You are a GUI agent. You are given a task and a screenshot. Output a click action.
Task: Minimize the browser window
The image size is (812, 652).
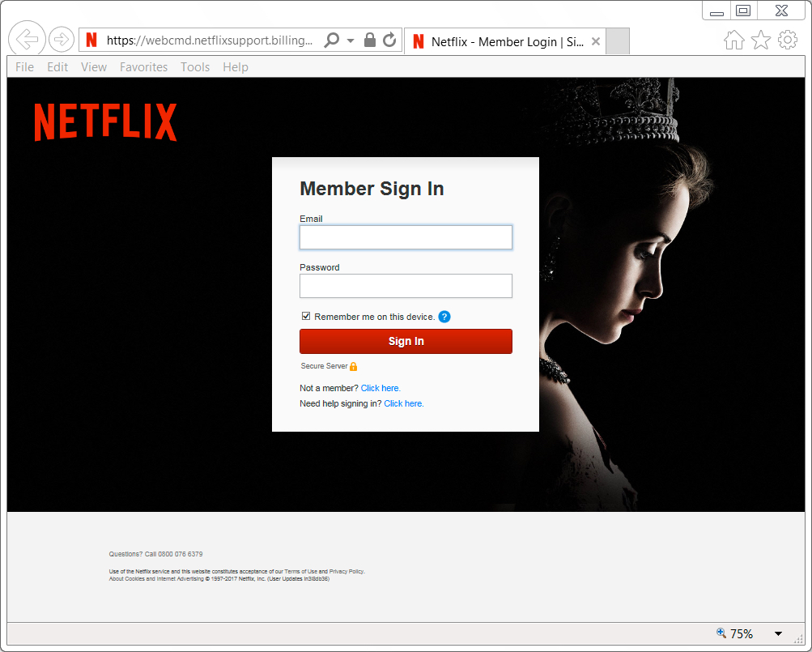pos(716,11)
